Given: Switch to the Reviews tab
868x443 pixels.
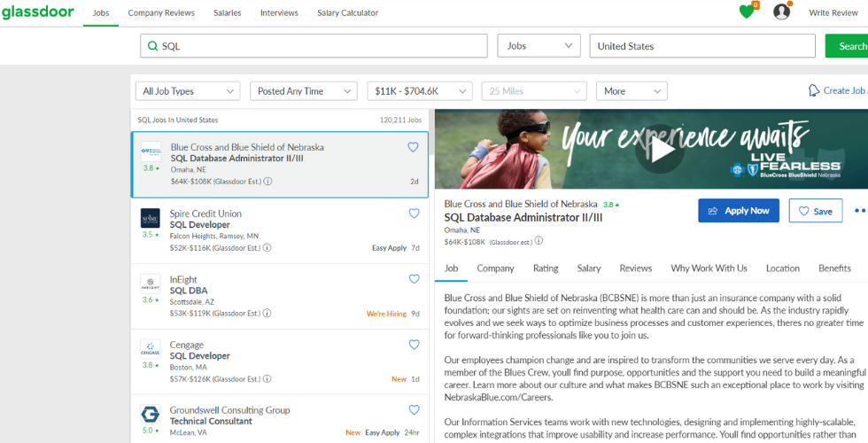Looking at the screenshot, I should (x=636, y=268).
